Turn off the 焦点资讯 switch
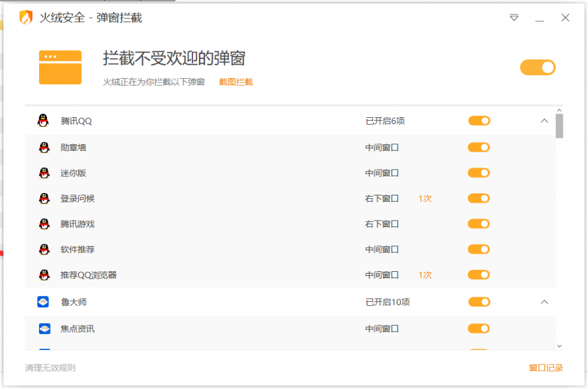 (479, 329)
